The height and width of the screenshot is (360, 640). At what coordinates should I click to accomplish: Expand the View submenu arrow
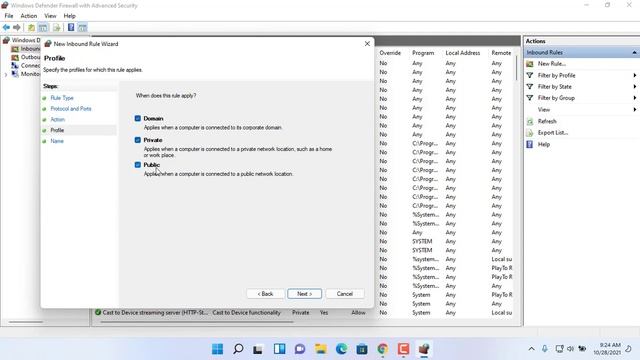point(635,109)
